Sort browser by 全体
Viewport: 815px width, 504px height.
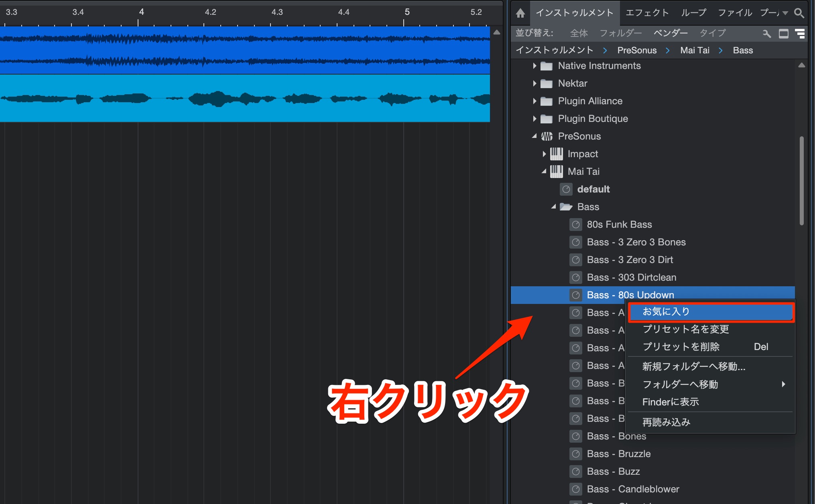click(579, 33)
